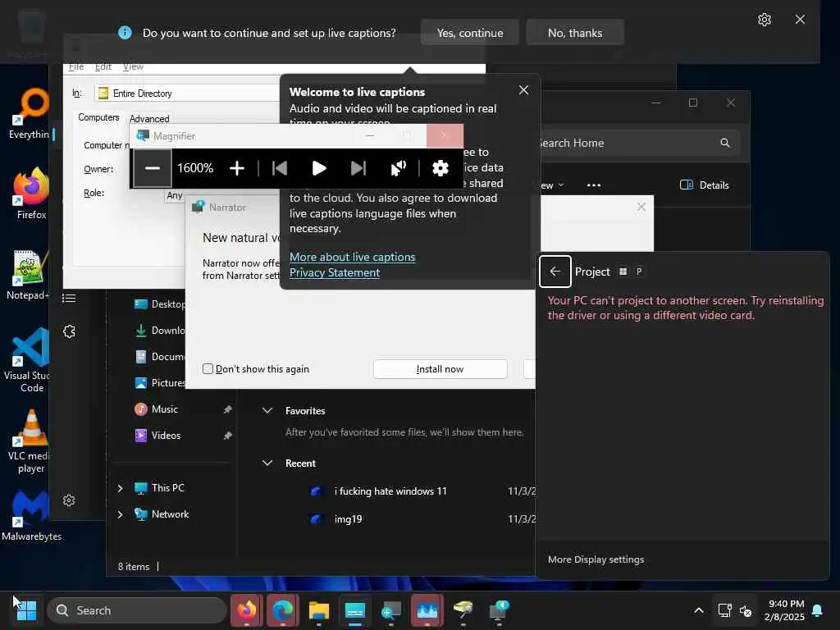Click Magnifier next sentence button
Viewport: 840px width, 630px height.
tap(358, 168)
